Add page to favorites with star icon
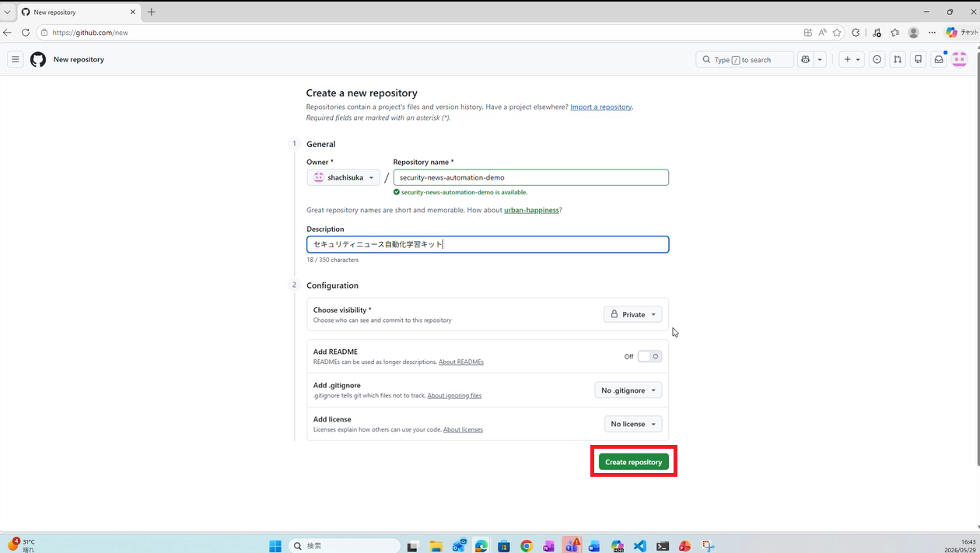 [837, 33]
